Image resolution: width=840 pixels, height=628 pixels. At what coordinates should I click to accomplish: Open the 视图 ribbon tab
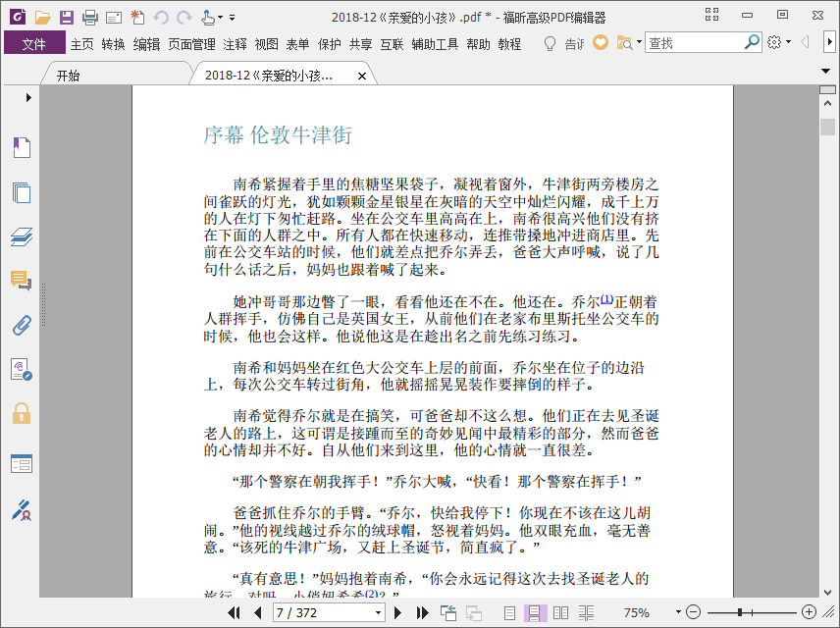pyautogui.click(x=266, y=44)
